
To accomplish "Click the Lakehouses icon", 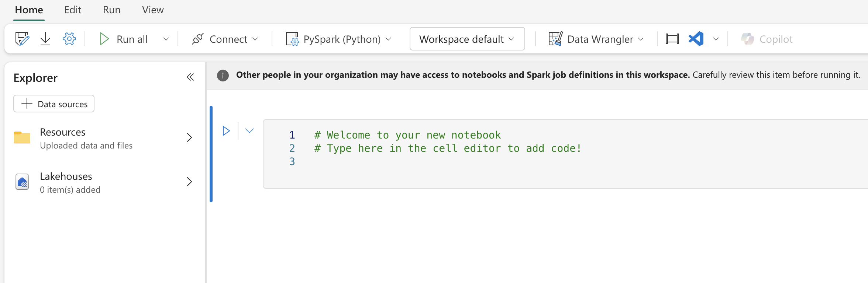I will [x=22, y=182].
